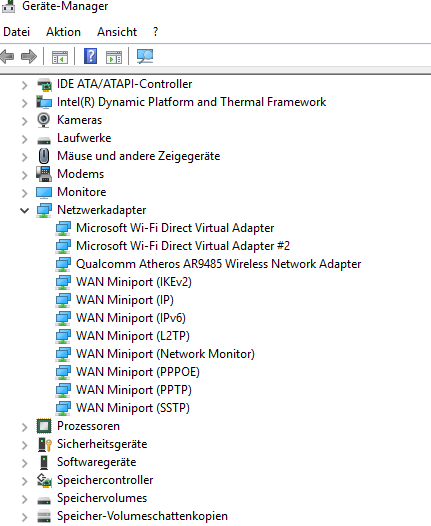Click the key icon beside Sicherheitsgeräte
The width and height of the screenshot is (431, 526).
tap(45, 444)
